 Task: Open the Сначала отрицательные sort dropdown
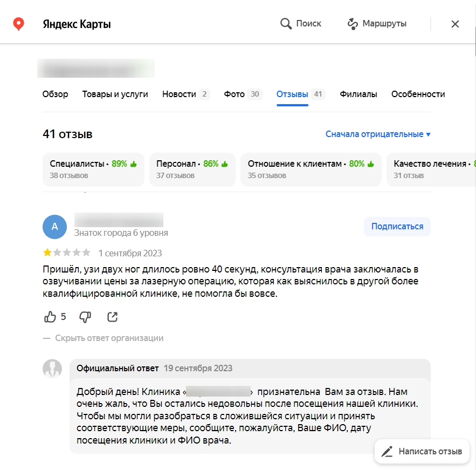pos(377,134)
